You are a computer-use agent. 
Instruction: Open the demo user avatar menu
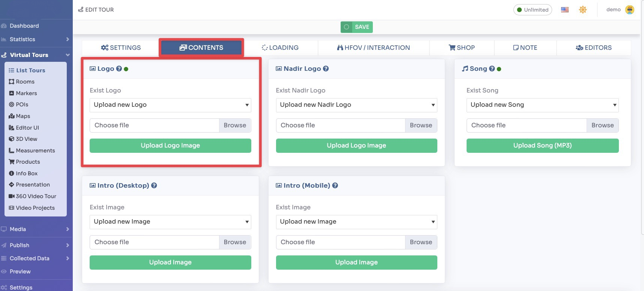click(x=630, y=10)
